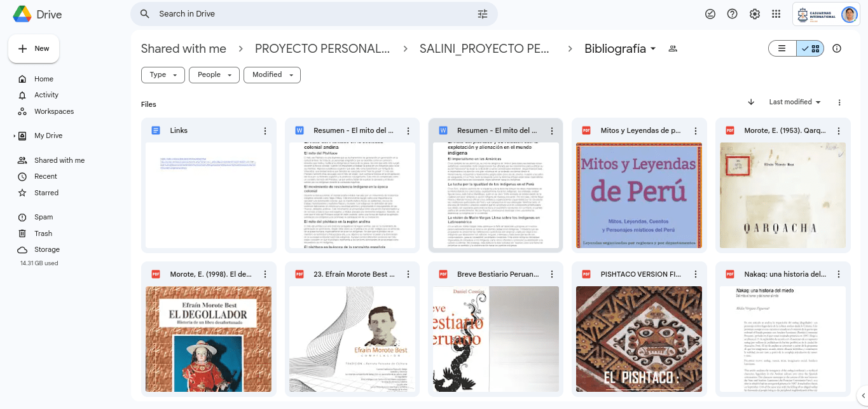Select file name "Nakaq: una historia del..."
The image size is (868, 409).
point(785,275)
